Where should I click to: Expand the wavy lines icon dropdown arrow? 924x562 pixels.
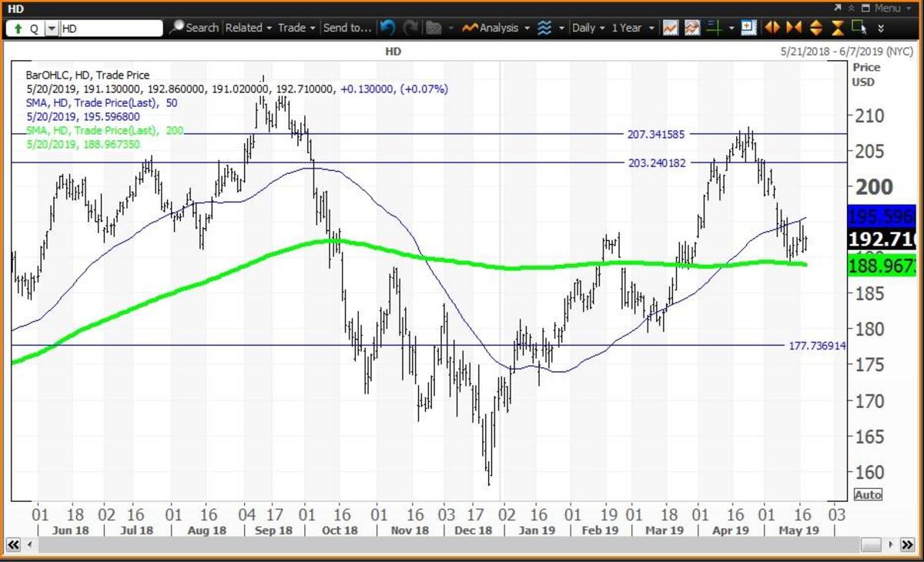(560, 28)
